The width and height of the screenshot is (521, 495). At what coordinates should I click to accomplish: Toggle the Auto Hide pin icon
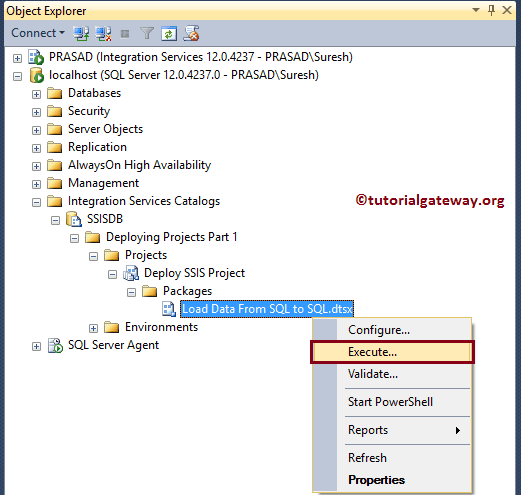pos(491,10)
